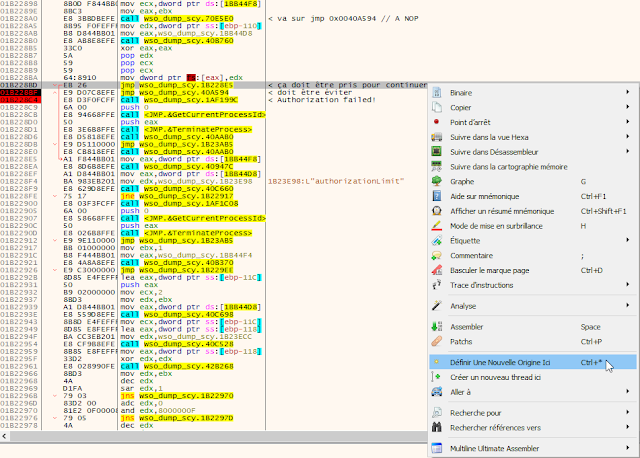Expand the Trace d'instructions submenu arrow
Image resolution: width=640 pixels, height=458 pixels.
coord(628,285)
